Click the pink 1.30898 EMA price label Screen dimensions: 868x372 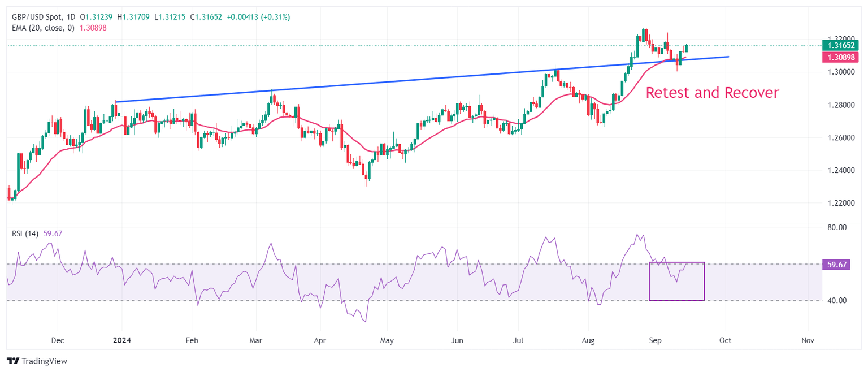pos(840,57)
